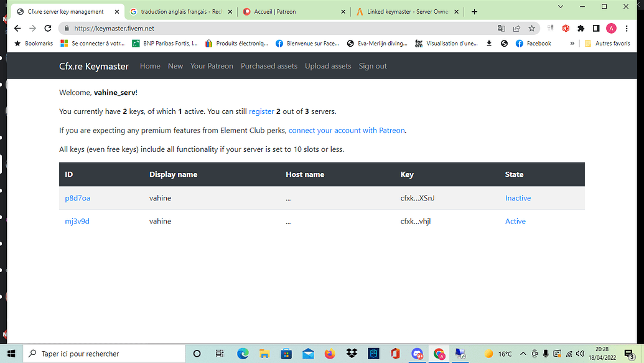Click the Google Translate icon in the address bar
Screen dimensions: 644x363
click(x=501, y=28)
